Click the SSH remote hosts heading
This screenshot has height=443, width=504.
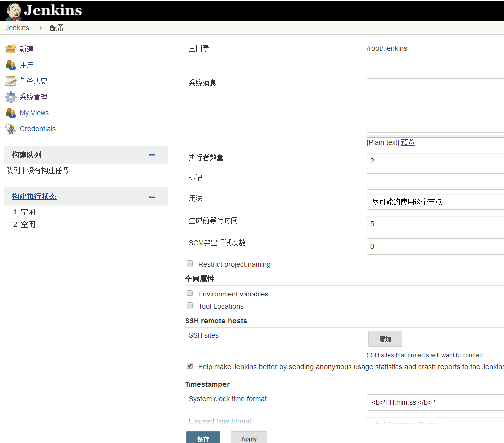216,321
